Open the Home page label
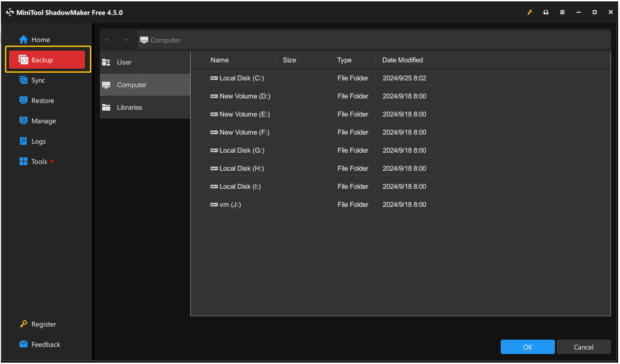620x364 pixels. (x=41, y=40)
